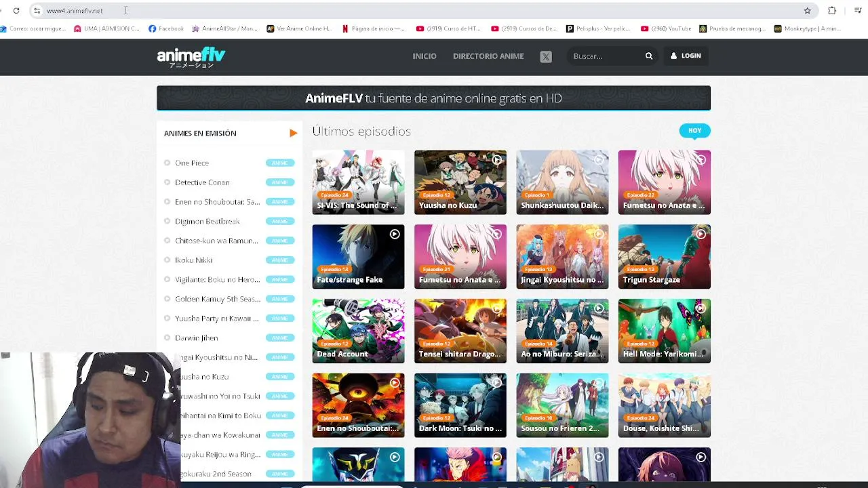
Task: Click play icon on Dark Moon card
Action: click(x=497, y=383)
